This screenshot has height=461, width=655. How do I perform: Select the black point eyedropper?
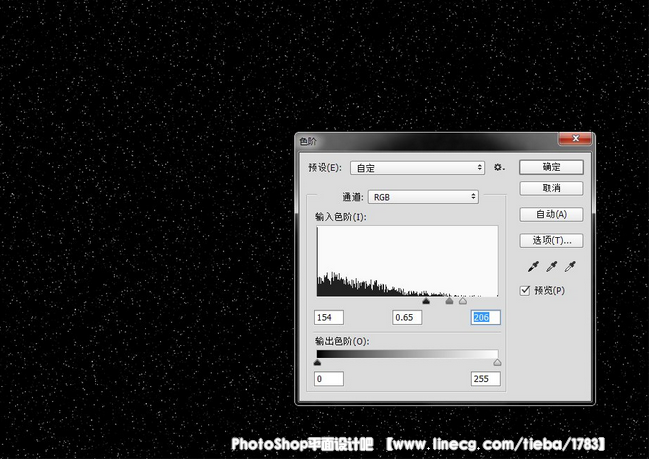click(535, 267)
